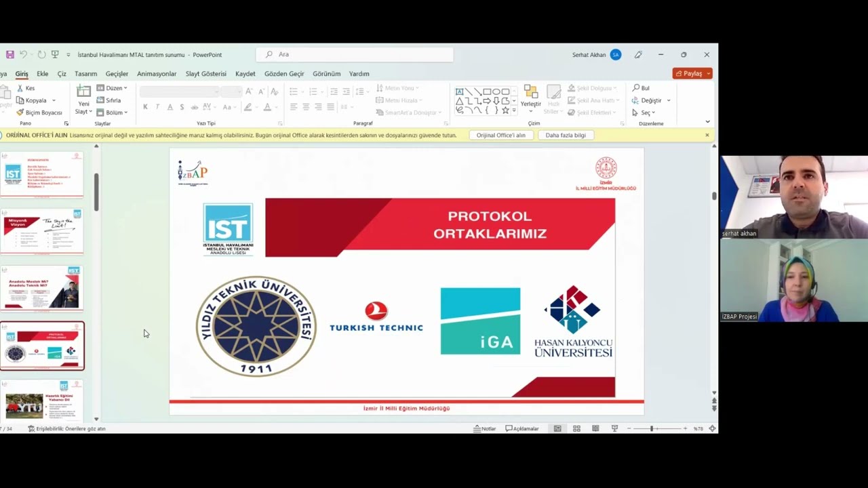Image resolution: width=868 pixels, height=488 pixels.
Task: Open the Notlar notes pane
Action: 485,428
